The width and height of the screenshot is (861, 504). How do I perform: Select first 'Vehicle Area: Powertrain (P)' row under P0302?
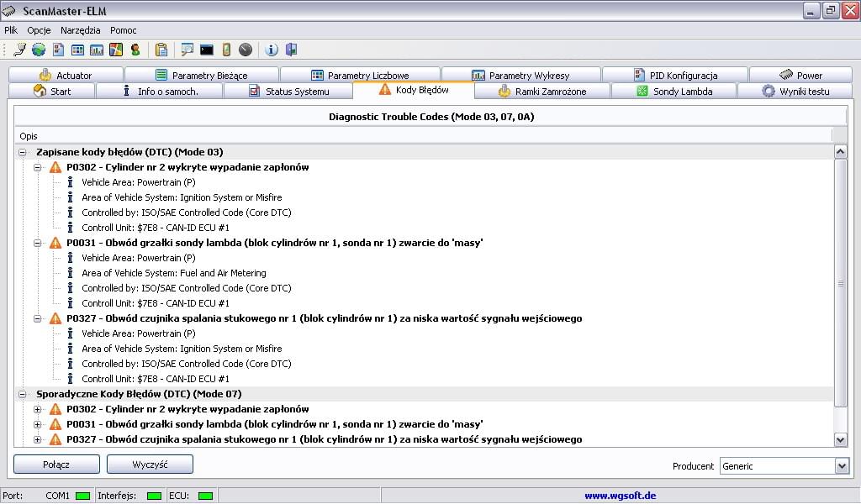point(139,182)
